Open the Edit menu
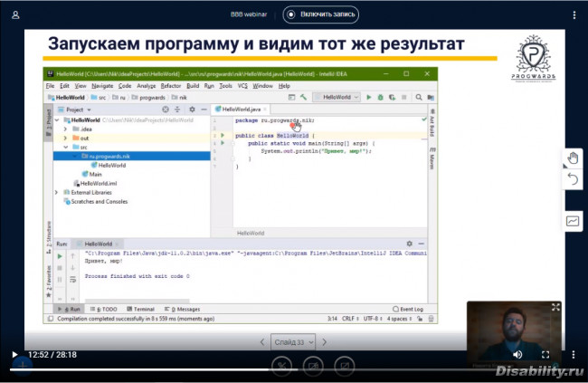The image size is (588, 383). pos(64,86)
